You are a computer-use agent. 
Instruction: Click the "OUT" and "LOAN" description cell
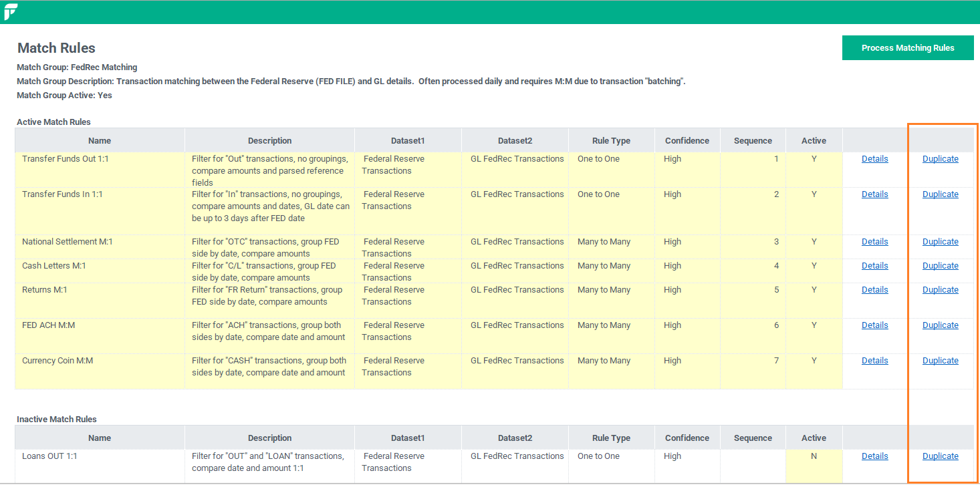pyautogui.click(x=269, y=466)
